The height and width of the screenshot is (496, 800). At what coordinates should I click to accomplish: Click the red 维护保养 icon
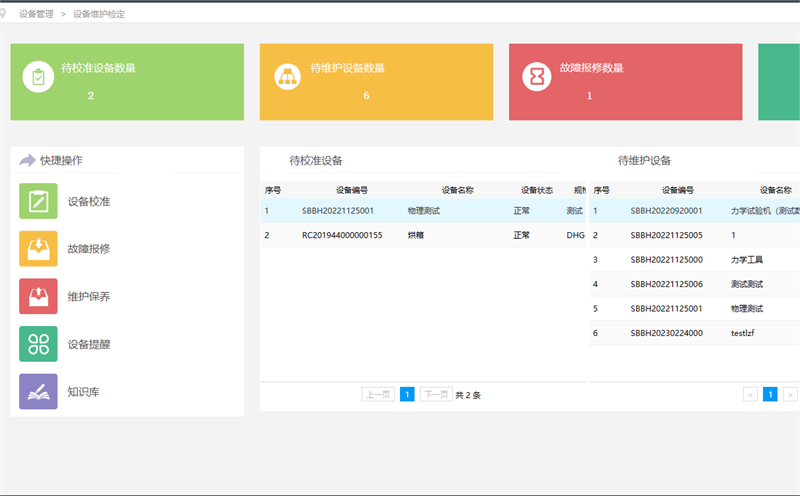click(38, 296)
